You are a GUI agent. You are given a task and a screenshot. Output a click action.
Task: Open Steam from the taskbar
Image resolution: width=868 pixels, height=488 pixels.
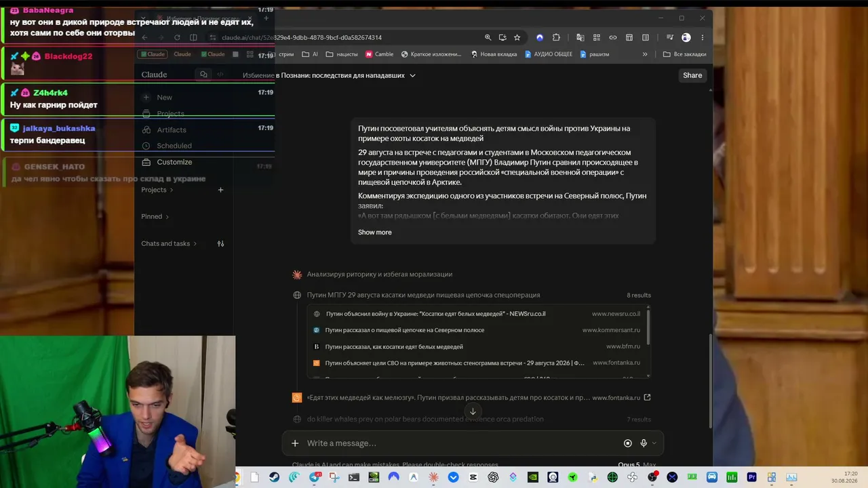(x=274, y=477)
